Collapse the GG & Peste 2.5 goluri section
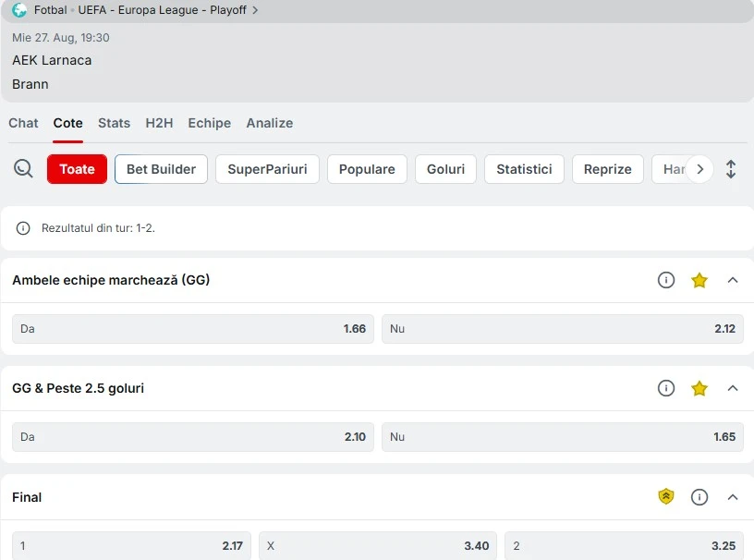Image resolution: width=754 pixels, height=560 pixels. (733, 388)
